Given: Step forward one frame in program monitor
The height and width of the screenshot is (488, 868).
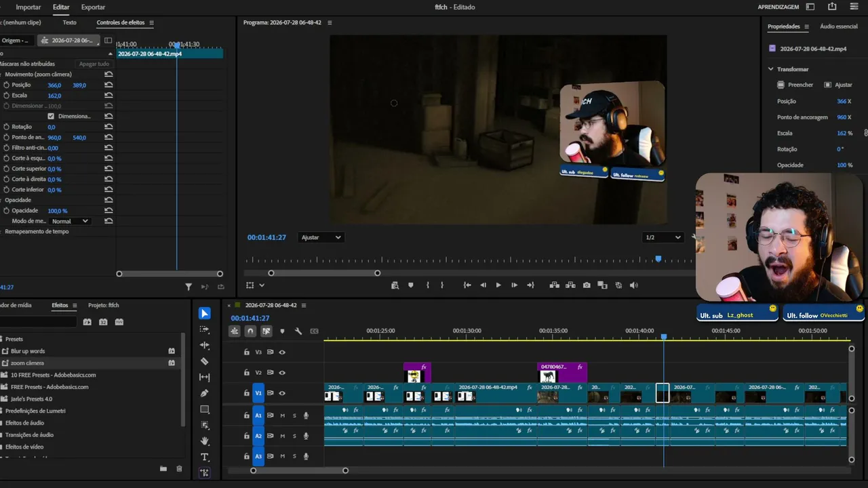Looking at the screenshot, I should pyautogui.click(x=514, y=285).
